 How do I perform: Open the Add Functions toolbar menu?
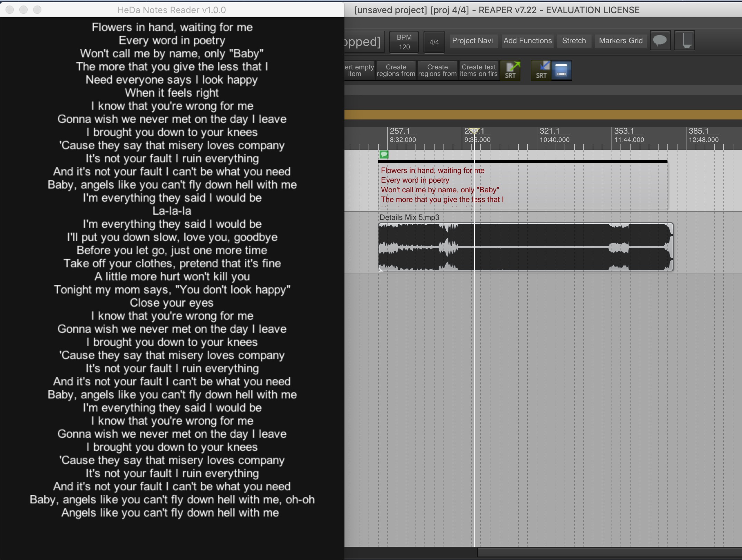tap(527, 41)
